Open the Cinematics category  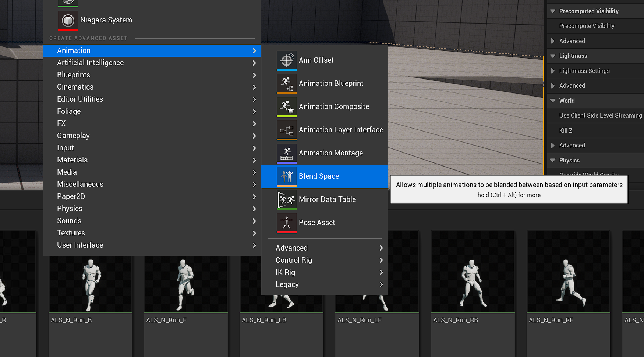pos(152,87)
